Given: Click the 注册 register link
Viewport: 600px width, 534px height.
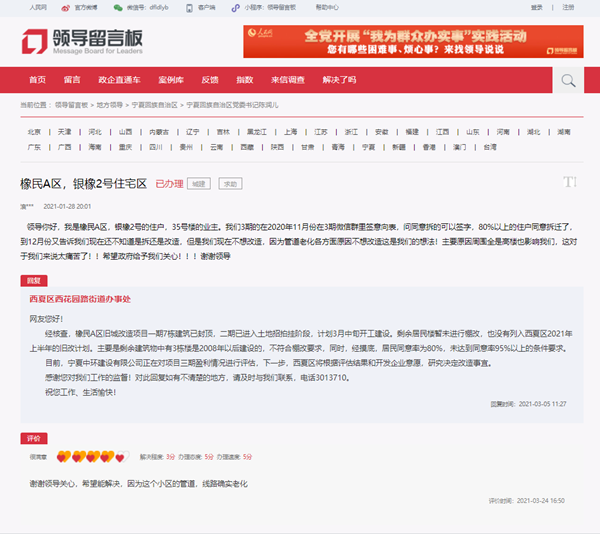Looking at the screenshot, I should pos(568,6).
